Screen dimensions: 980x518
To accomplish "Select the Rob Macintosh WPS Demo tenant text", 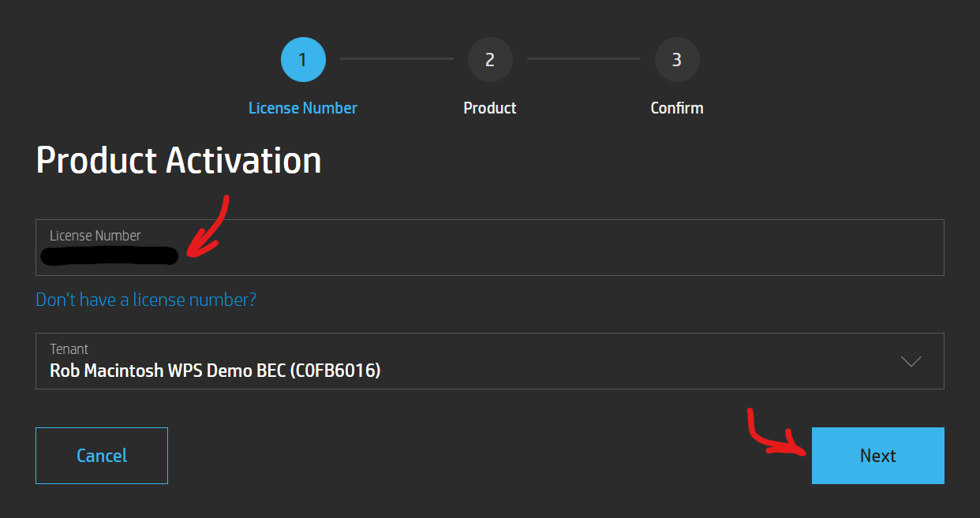I will click(215, 370).
